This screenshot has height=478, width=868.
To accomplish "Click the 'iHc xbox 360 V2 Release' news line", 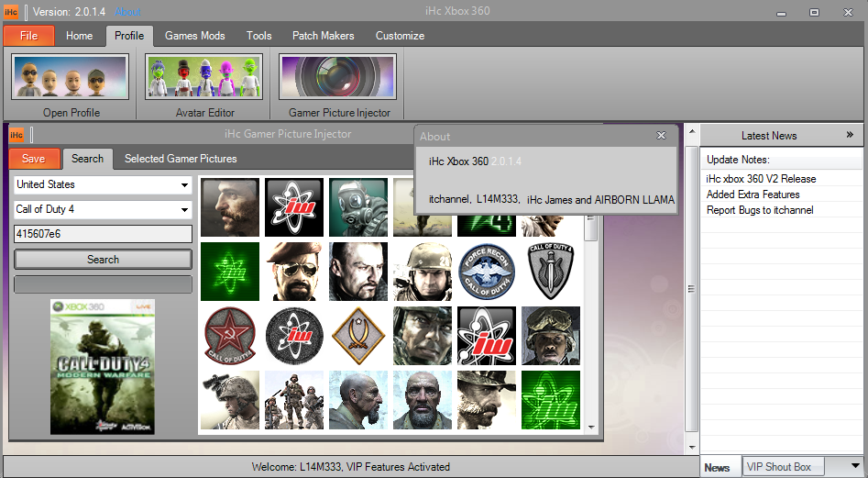I will [x=761, y=179].
